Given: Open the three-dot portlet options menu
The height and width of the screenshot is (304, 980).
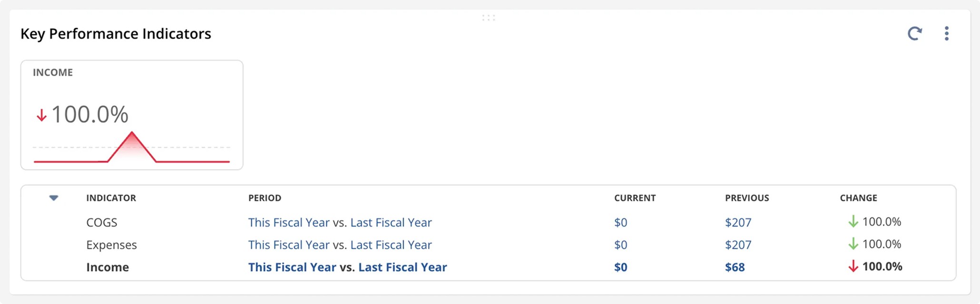Looking at the screenshot, I should coord(946,33).
